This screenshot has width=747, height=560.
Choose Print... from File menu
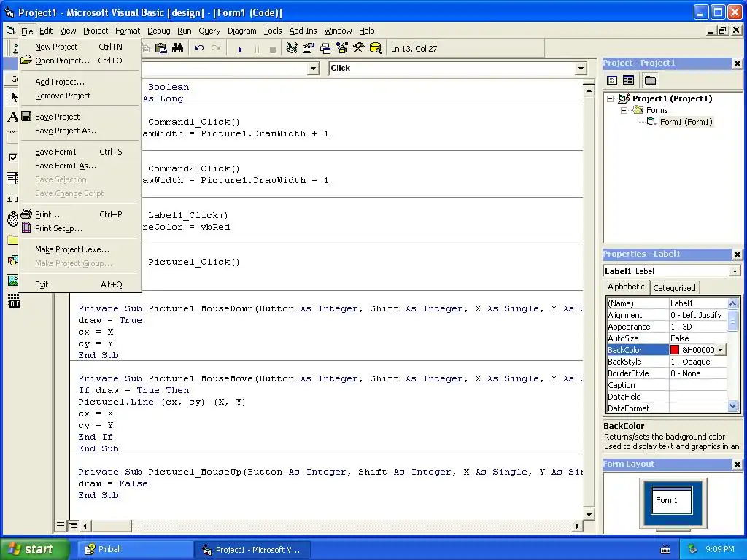80,214
